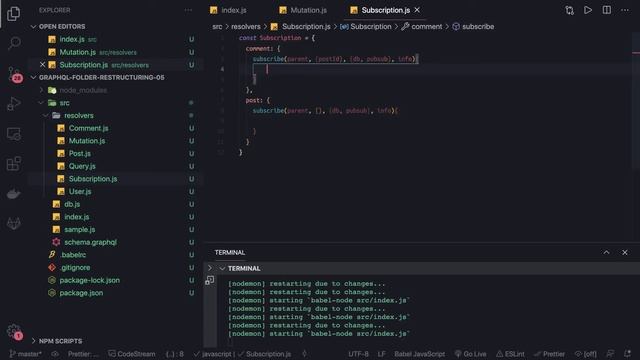Viewport: 640px width, 360px height.
Task: Change Babel JavaScript language mode
Action: point(420,354)
